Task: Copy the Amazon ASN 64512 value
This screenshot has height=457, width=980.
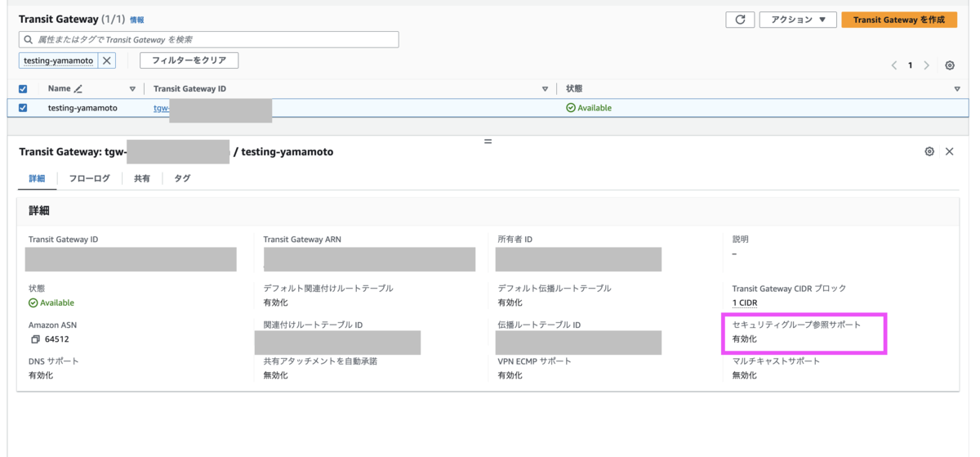Action: [x=35, y=339]
